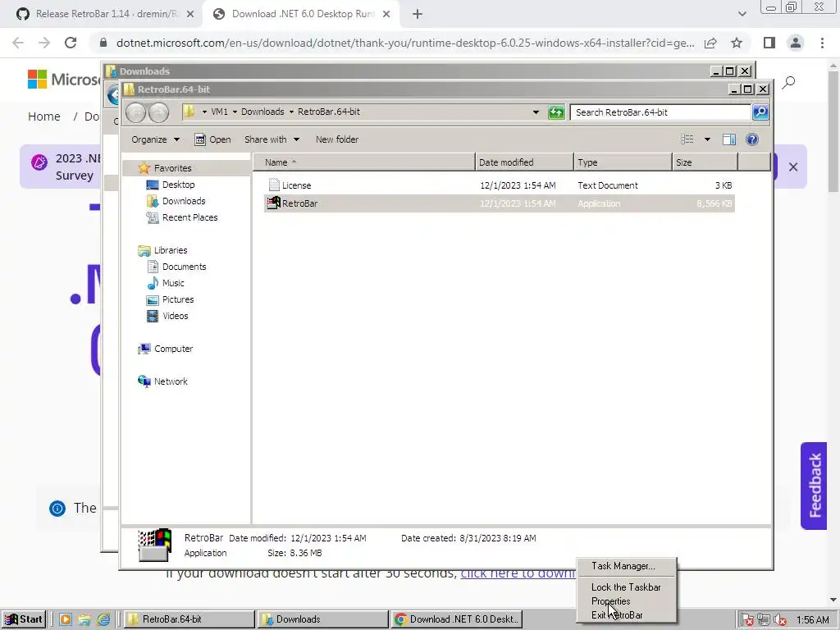This screenshot has height=630, width=840.
Task: Sort by Date modified column header
Action: 524,162
